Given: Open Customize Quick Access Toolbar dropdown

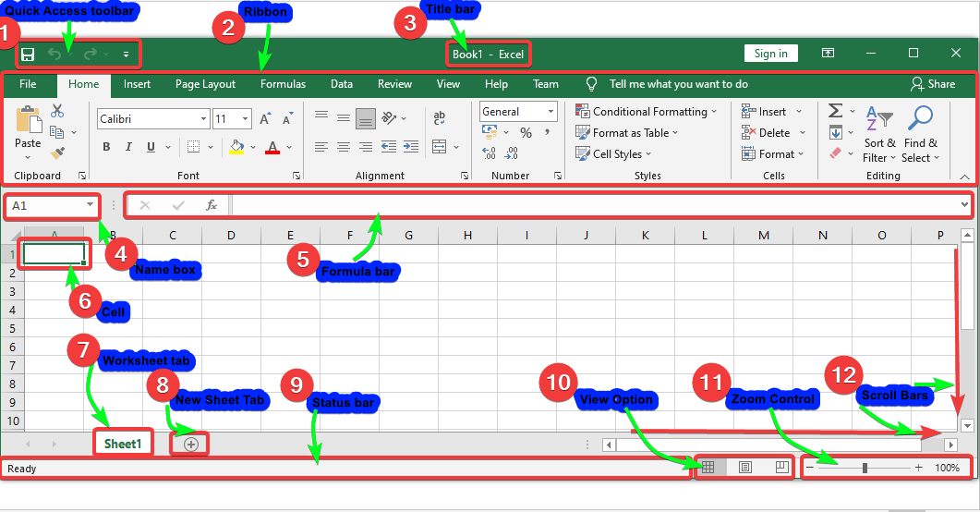Looking at the screenshot, I should pos(126,55).
